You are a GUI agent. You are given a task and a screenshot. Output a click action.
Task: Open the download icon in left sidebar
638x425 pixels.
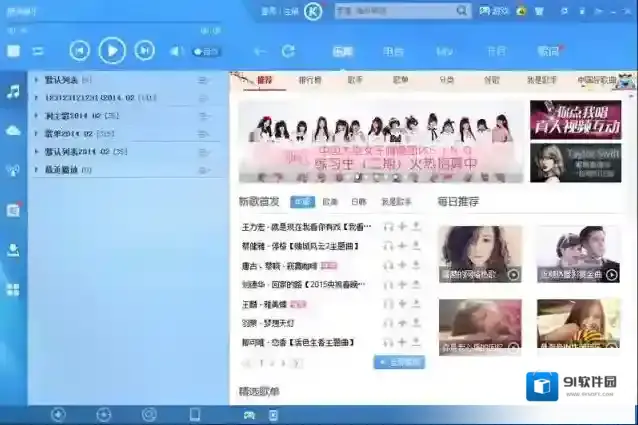[x=13, y=249]
